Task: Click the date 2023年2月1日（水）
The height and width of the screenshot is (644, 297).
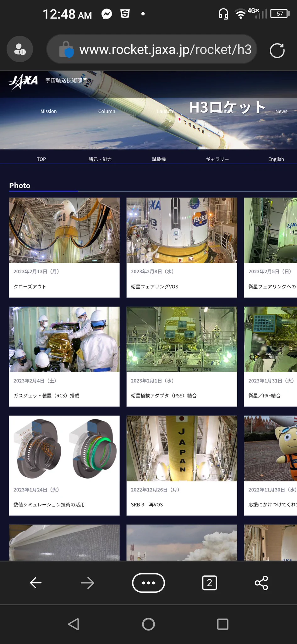Action: 152,380
